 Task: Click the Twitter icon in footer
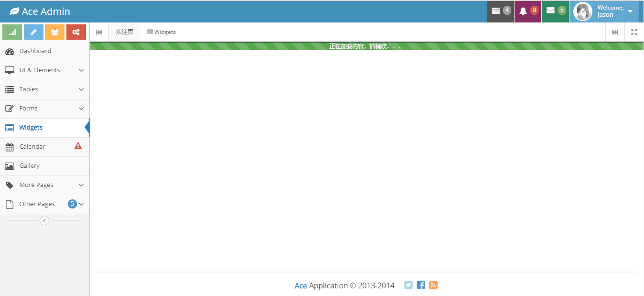click(x=408, y=285)
